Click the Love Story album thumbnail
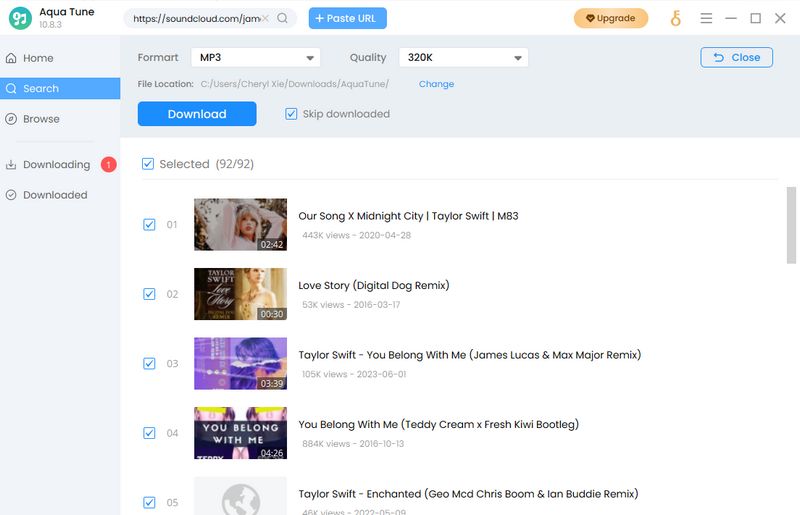 coord(240,294)
